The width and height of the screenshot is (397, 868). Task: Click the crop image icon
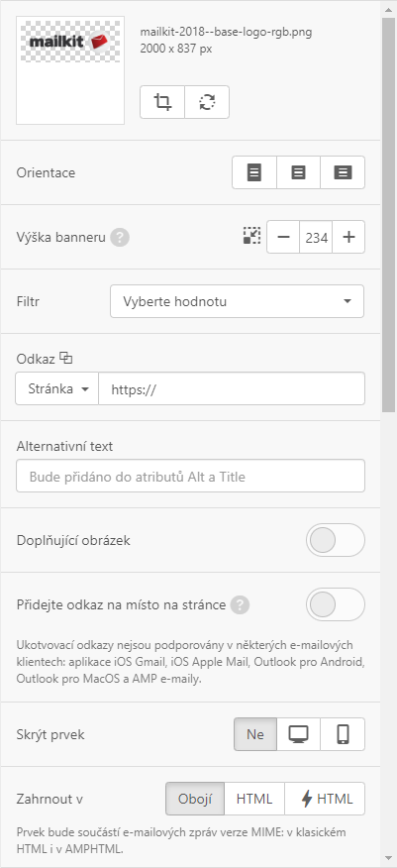(x=162, y=102)
